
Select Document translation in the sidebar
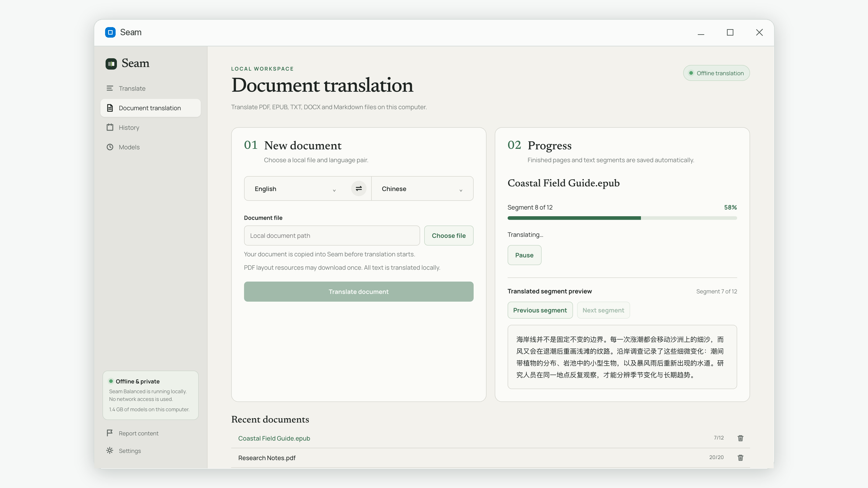coord(151,108)
